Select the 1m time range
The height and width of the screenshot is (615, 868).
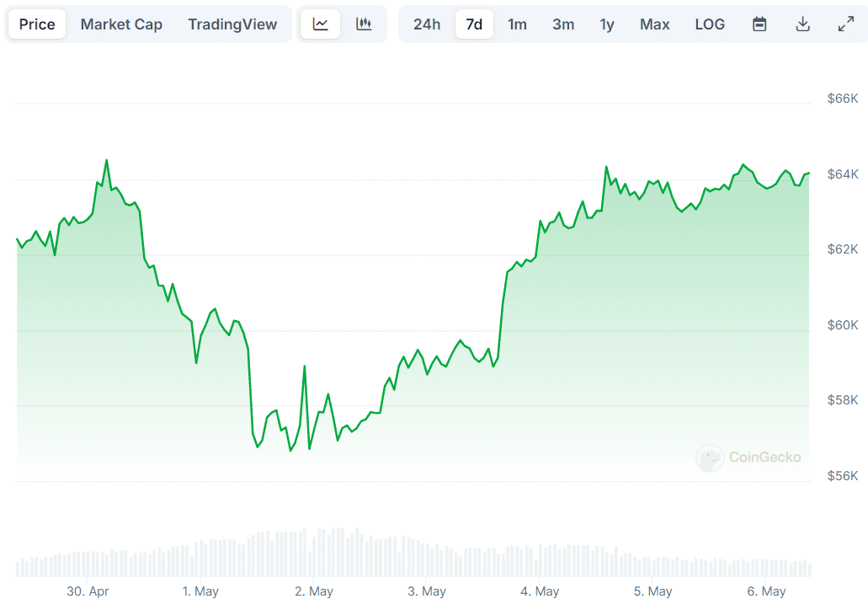[x=517, y=24]
